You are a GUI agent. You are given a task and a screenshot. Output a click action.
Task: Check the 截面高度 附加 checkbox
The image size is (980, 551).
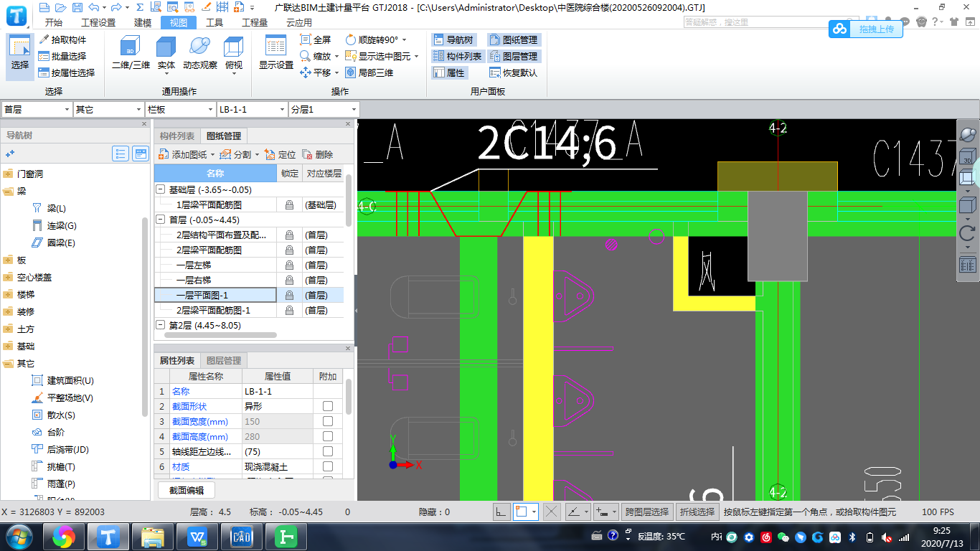(328, 436)
